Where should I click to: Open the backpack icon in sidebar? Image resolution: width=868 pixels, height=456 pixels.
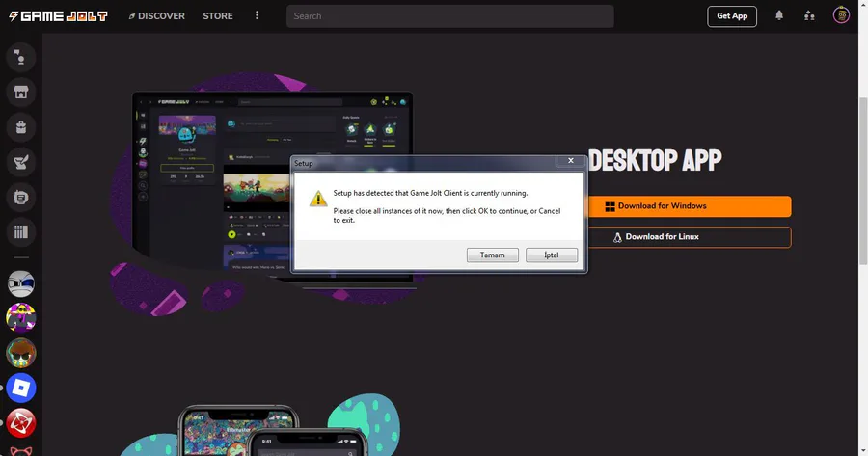21,126
